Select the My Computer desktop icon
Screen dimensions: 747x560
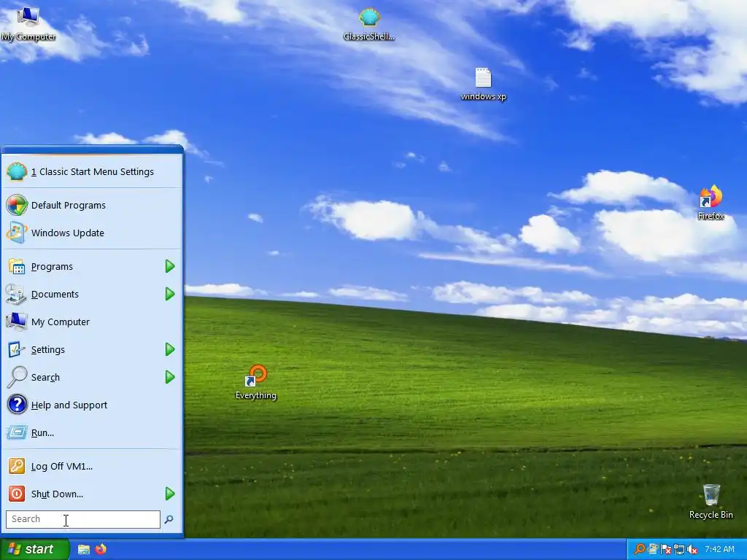(28, 24)
